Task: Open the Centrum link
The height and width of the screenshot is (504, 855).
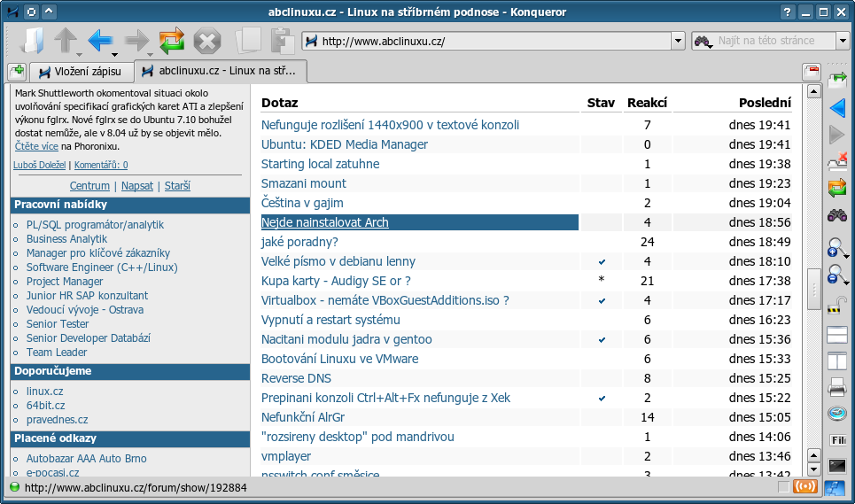Action: (89, 186)
